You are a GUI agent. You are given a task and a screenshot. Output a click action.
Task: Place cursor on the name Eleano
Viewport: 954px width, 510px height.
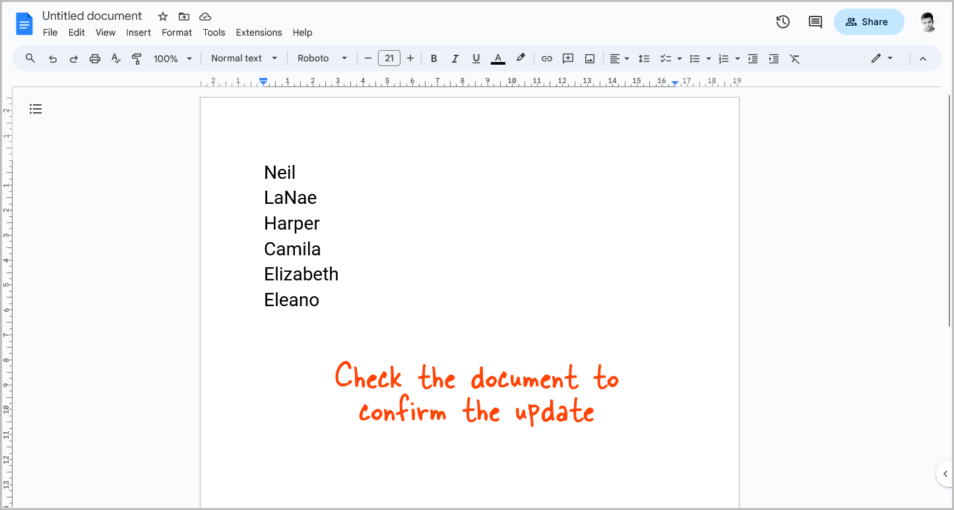pos(291,300)
